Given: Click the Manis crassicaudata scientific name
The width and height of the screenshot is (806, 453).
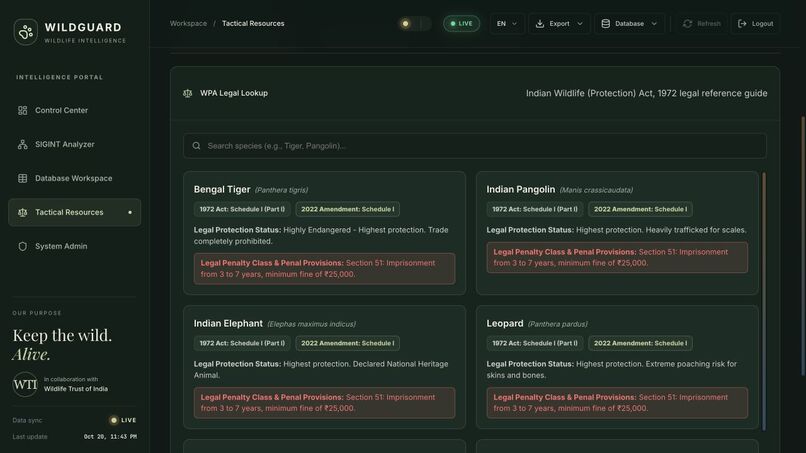Looking at the screenshot, I should (x=596, y=190).
